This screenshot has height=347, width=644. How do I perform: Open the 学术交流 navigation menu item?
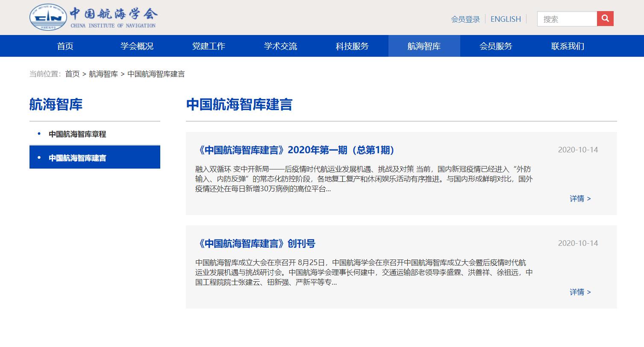pos(280,46)
